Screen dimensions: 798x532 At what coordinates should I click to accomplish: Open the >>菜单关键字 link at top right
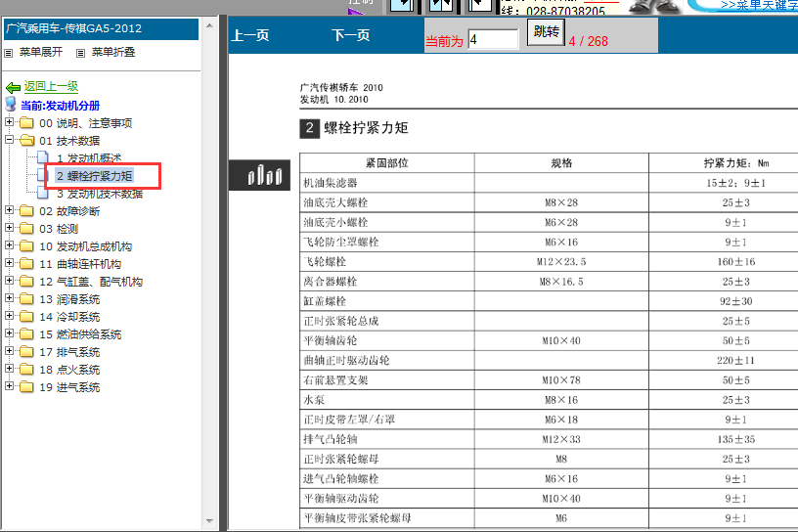pos(759,5)
